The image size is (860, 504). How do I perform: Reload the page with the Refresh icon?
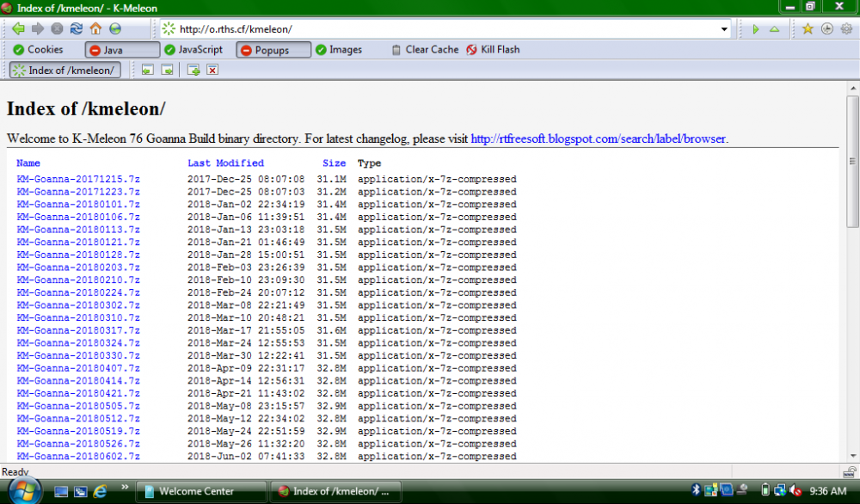(x=77, y=28)
